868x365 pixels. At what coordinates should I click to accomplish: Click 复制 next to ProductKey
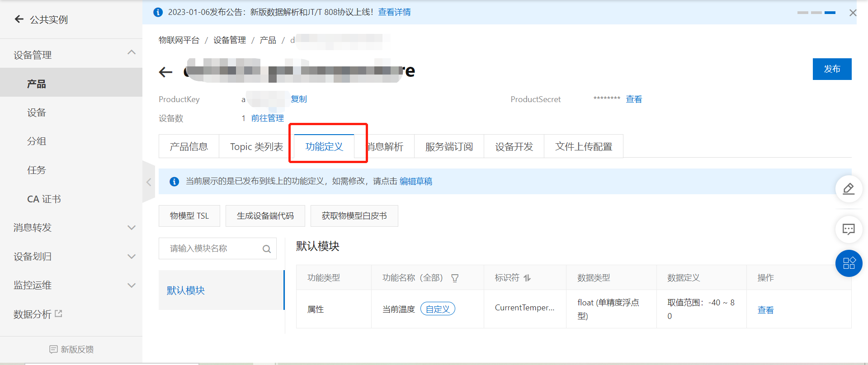(x=299, y=99)
